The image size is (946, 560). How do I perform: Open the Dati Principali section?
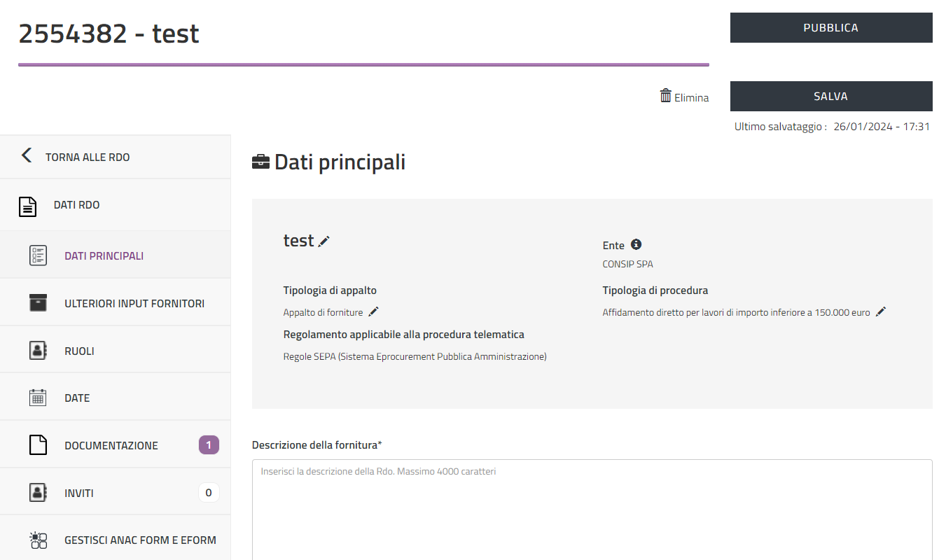tap(104, 256)
